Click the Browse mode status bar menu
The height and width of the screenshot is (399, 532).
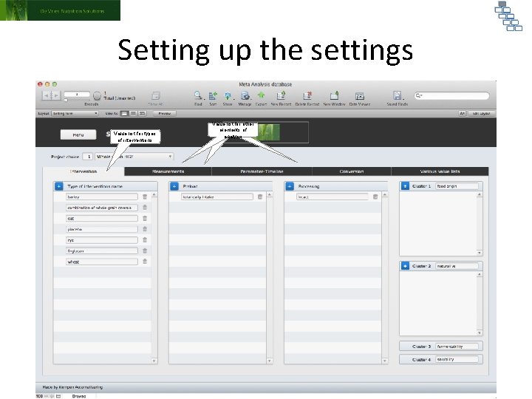click(x=79, y=396)
